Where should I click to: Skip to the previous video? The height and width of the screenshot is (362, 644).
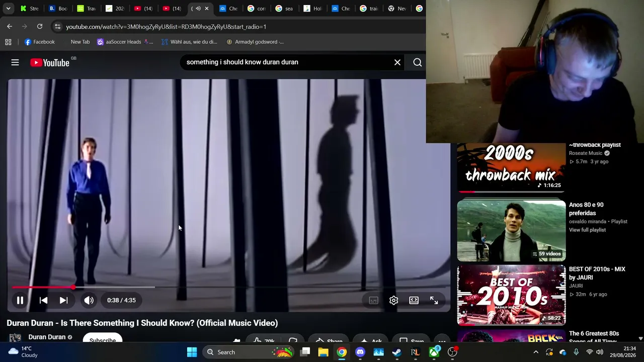43,300
